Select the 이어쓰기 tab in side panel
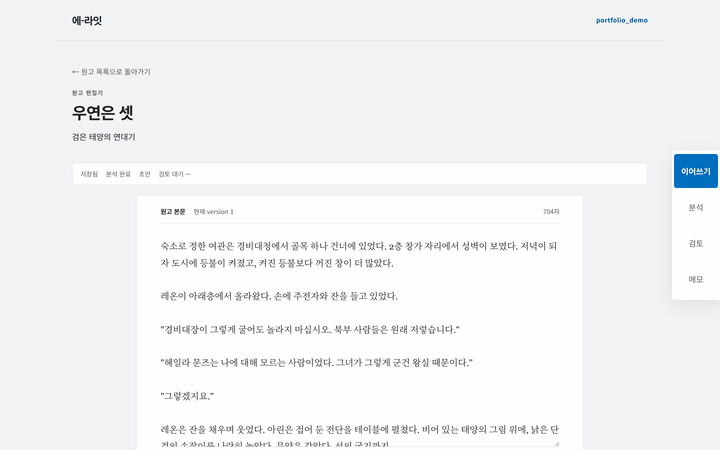Screen dimensions: 720x450 click(696, 171)
